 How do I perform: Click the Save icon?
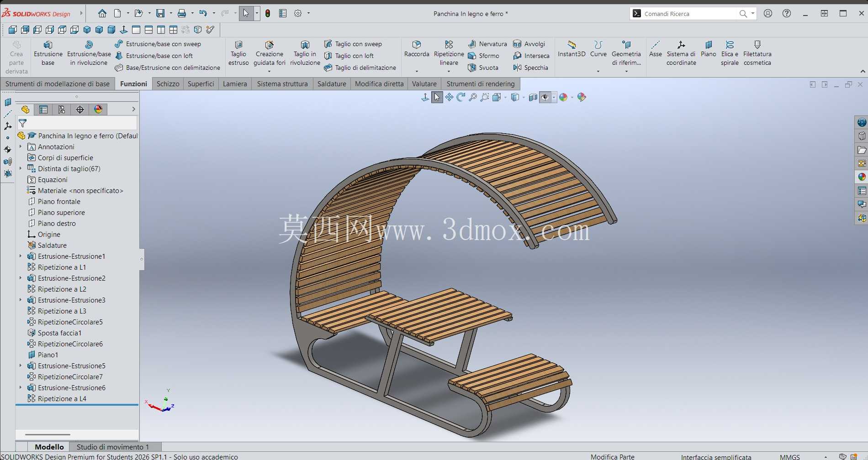click(x=160, y=13)
